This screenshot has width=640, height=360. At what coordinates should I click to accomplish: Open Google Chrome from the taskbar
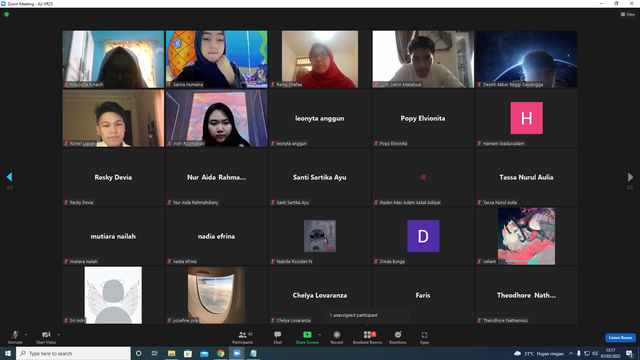coord(220,353)
